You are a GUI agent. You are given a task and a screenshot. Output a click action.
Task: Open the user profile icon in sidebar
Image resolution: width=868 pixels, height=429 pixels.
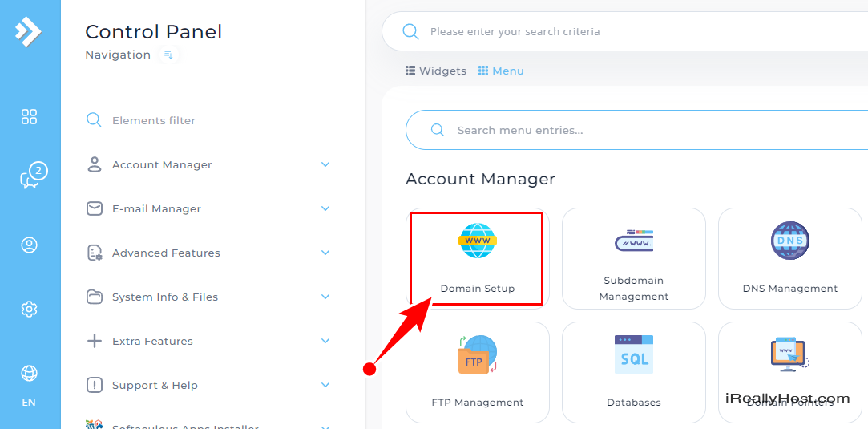(x=30, y=245)
